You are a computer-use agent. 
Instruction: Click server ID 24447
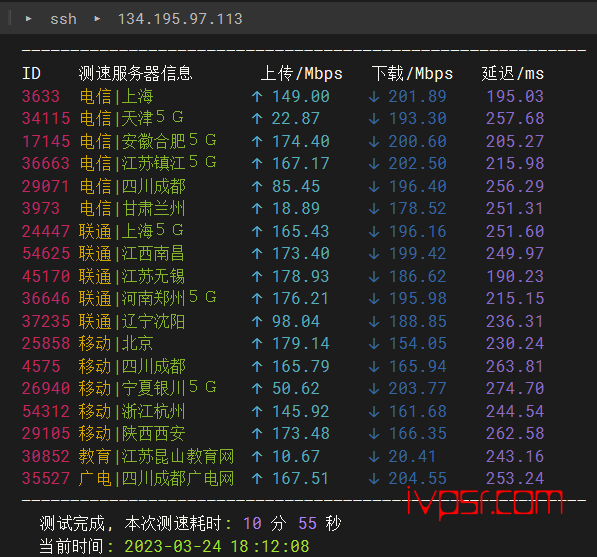46,231
